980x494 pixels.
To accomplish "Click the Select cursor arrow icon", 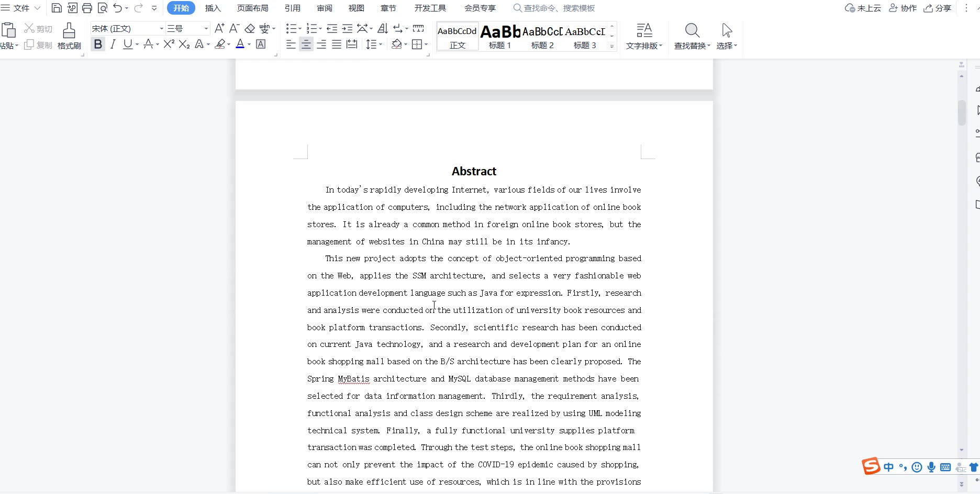I will pyautogui.click(x=727, y=30).
